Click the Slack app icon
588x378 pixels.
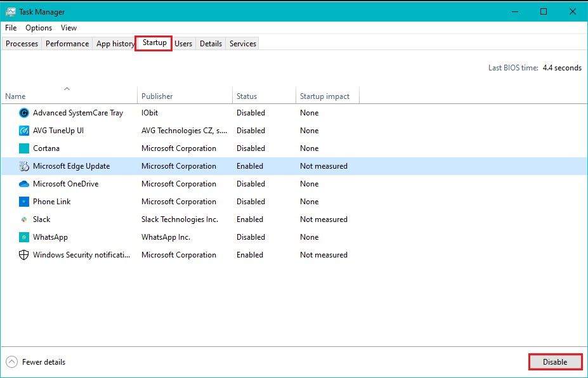(x=23, y=219)
